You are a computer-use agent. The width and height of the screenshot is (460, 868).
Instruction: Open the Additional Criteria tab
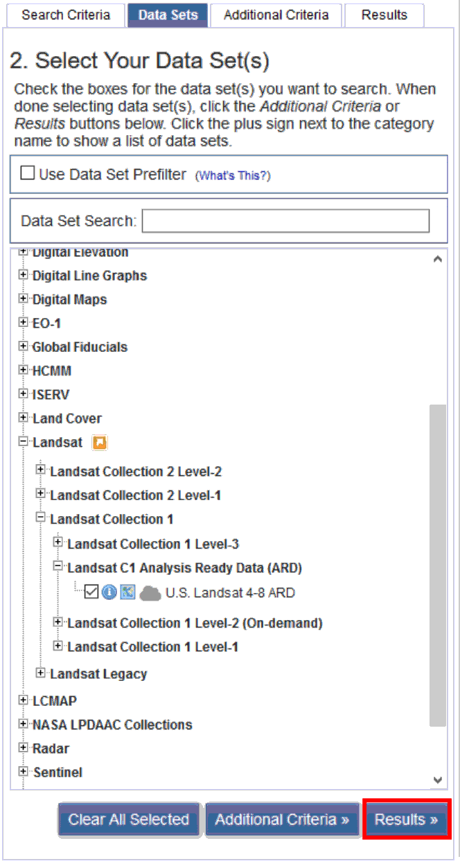[x=276, y=15]
